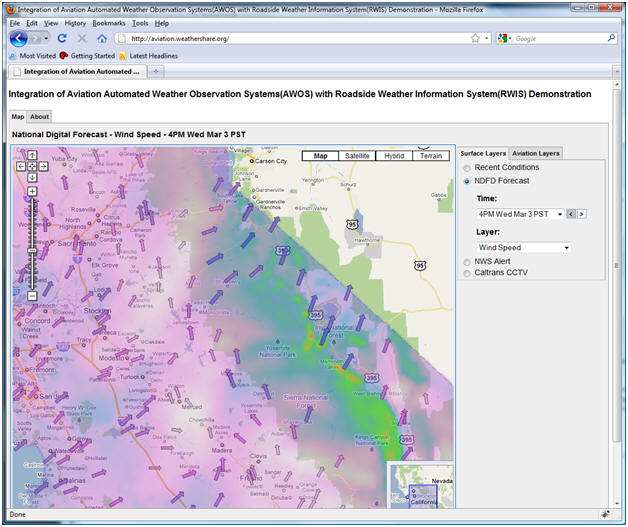Switch to the Map page tab

(x=18, y=117)
